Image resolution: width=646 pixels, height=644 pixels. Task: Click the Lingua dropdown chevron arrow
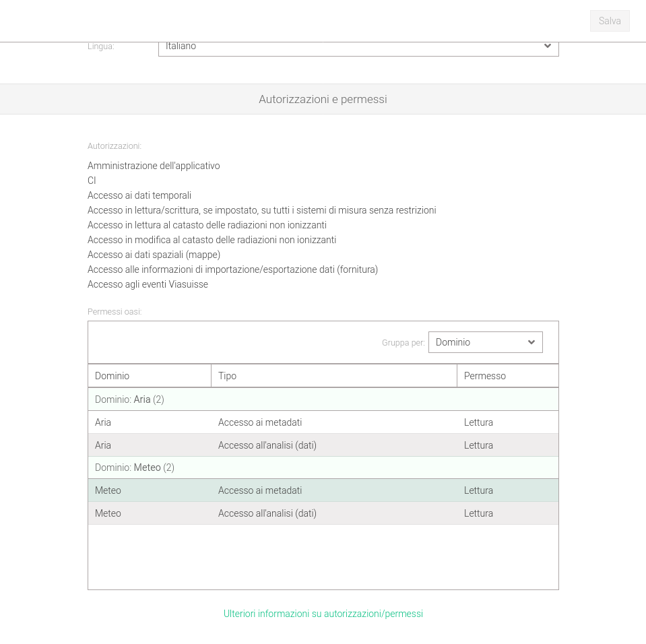(x=547, y=46)
